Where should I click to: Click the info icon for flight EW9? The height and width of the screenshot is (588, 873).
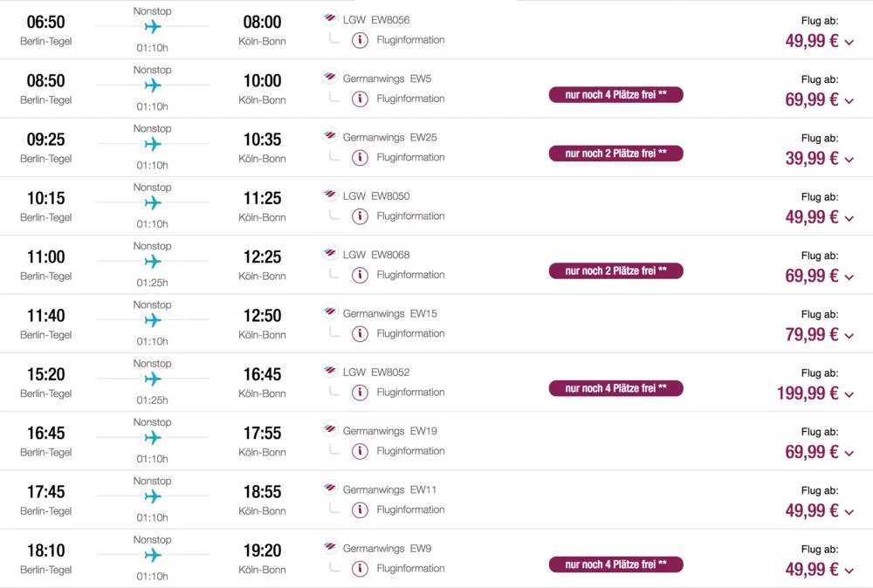click(x=360, y=569)
